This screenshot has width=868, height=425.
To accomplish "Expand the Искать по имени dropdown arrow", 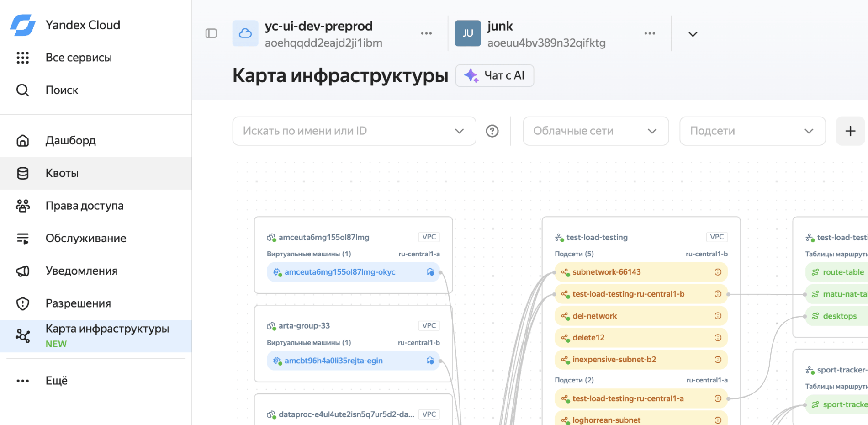I will click(459, 131).
